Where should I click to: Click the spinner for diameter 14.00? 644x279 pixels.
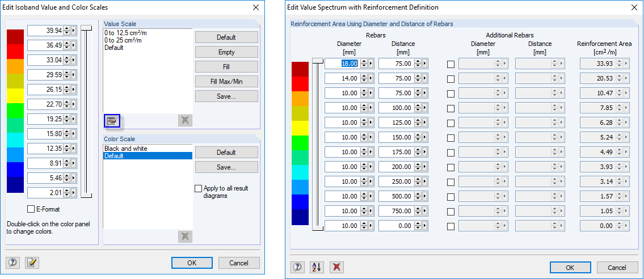tap(364, 78)
